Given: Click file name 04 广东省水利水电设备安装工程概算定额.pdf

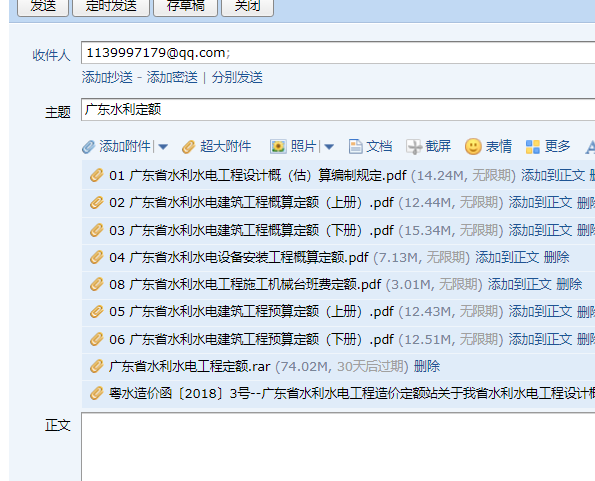Looking at the screenshot, I should click(239, 257).
